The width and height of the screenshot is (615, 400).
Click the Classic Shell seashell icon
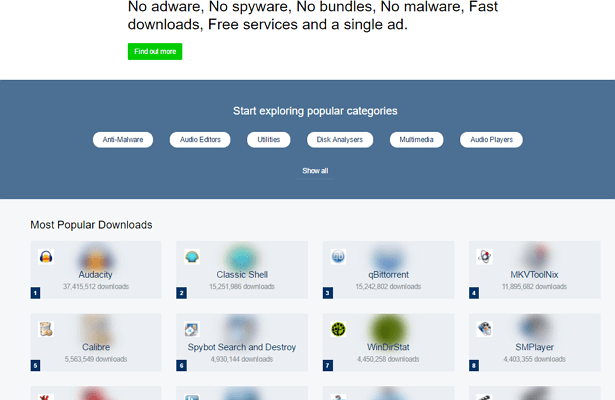[192, 257]
